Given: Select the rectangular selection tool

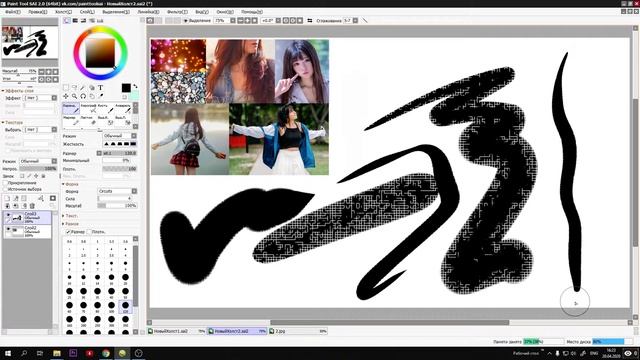Looking at the screenshot, I should coord(66,88).
